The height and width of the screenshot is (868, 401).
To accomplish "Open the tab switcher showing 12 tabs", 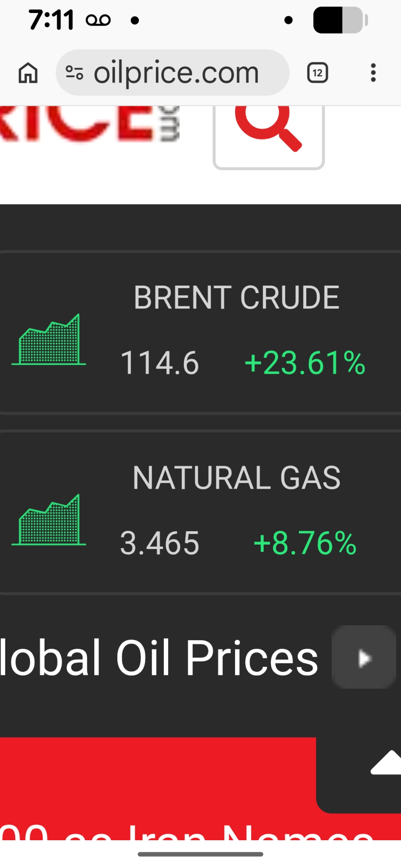I will (318, 72).
